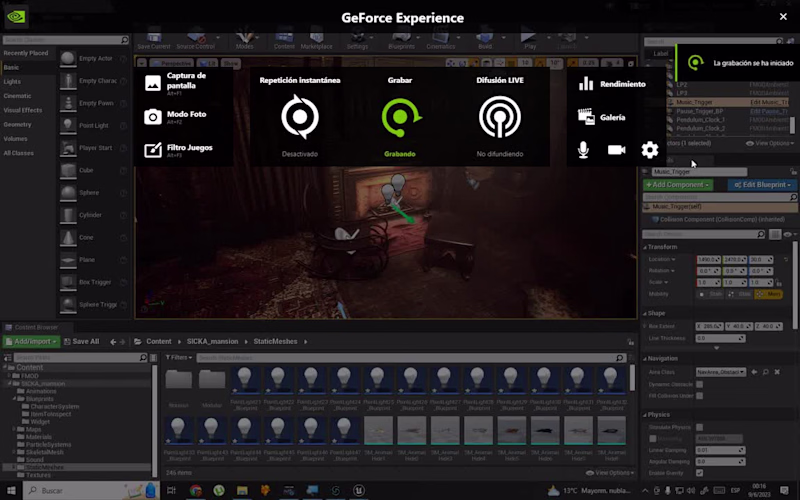Select the Volumes category
Screen dimensions: 800x500
15,139
